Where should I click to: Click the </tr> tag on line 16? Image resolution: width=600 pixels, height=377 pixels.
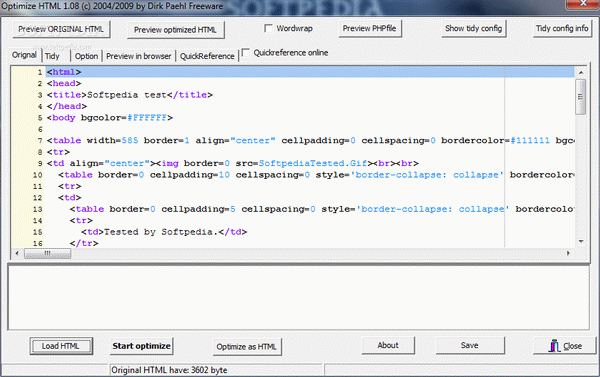pyautogui.click(x=84, y=243)
